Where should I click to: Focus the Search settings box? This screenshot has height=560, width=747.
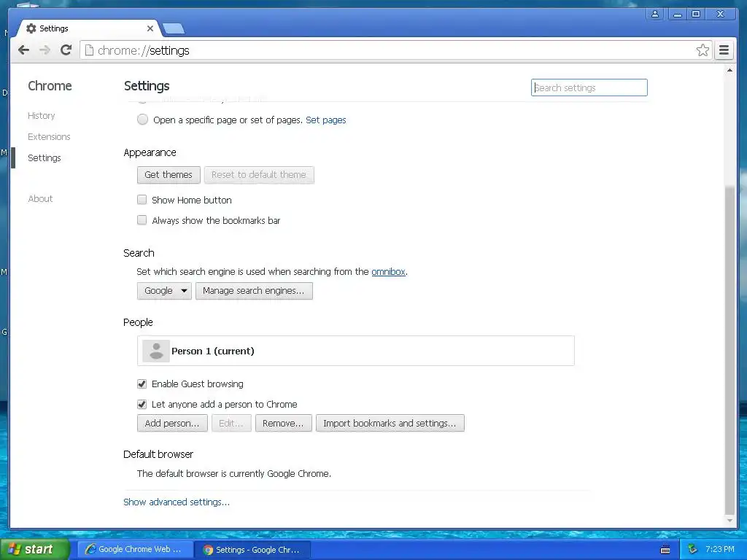point(589,87)
